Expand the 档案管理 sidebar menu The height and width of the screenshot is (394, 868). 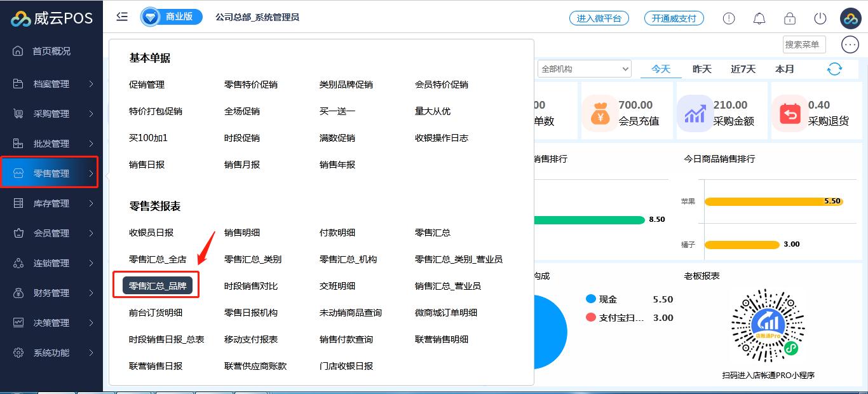(51, 84)
